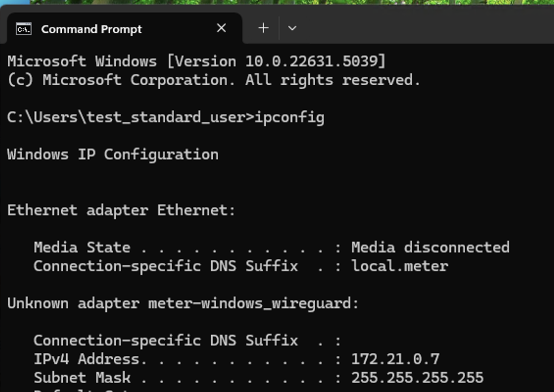Screen dimensions: 554x392
Task: Click the local.meter DNS suffix value
Action: pyautogui.click(x=400, y=266)
